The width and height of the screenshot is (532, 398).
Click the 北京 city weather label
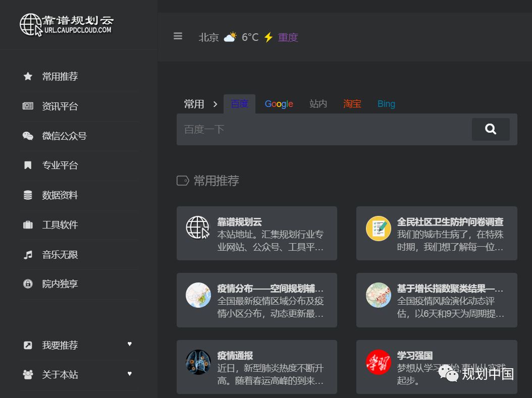point(208,37)
